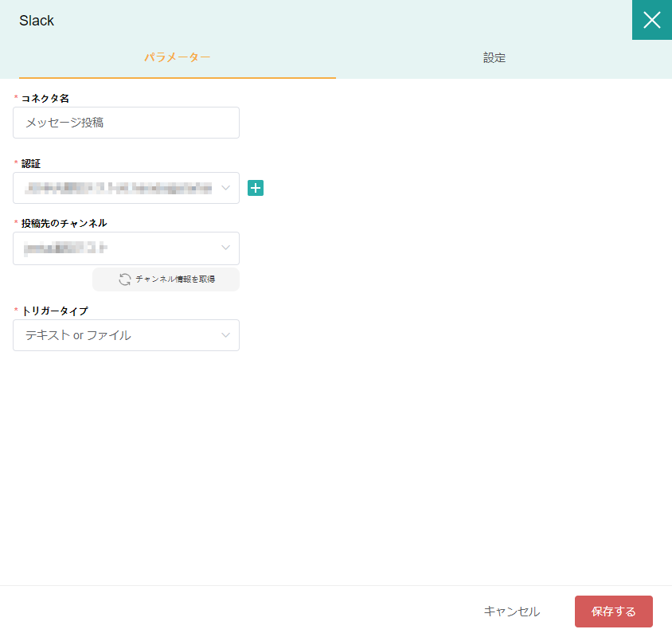Click the 認証 field label
This screenshot has height=637, width=672.
click(x=31, y=164)
